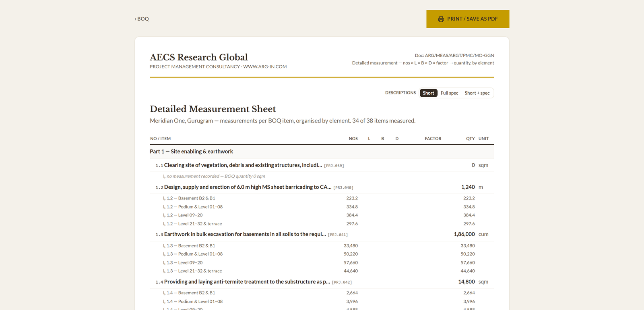Click the Doc: ARG/MEAS/ARGT/PMC/MO-GGN reference
This screenshot has width=644, height=310.
454,56
